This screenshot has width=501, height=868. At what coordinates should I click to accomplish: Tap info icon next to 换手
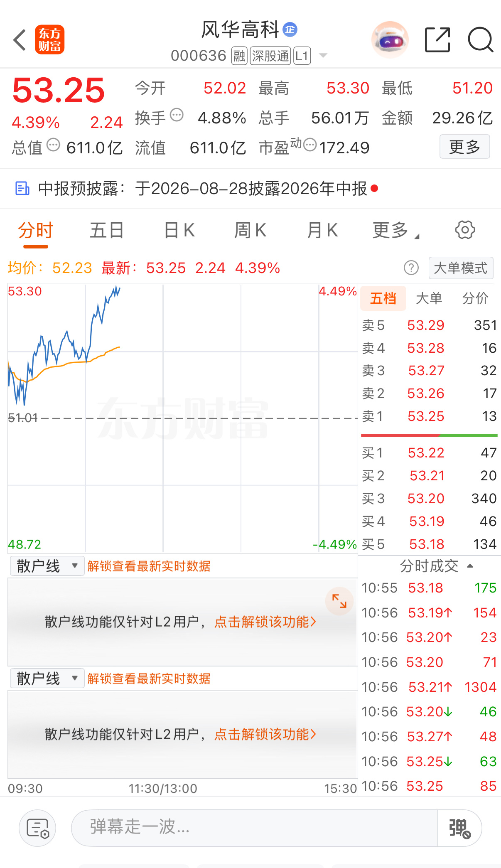click(177, 115)
